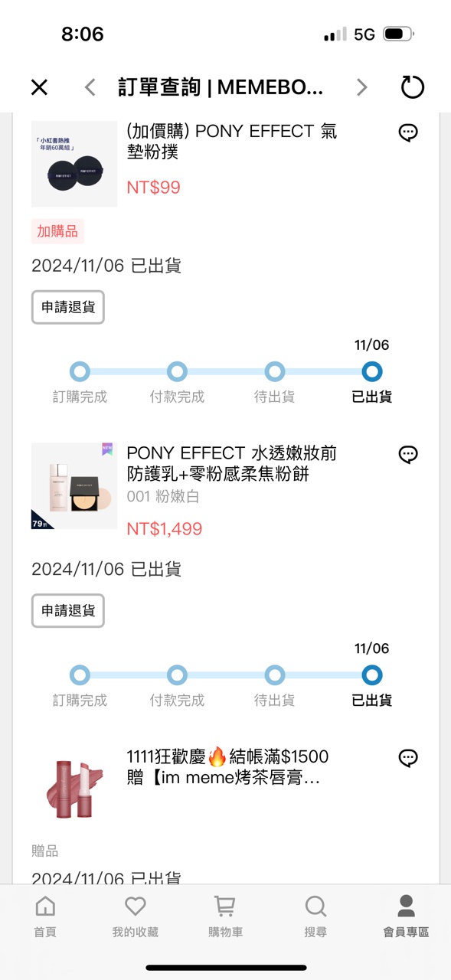Tap 申請退貨 for the 氣墊粉撲 order
451x980 pixels.
pyautogui.click(x=68, y=307)
